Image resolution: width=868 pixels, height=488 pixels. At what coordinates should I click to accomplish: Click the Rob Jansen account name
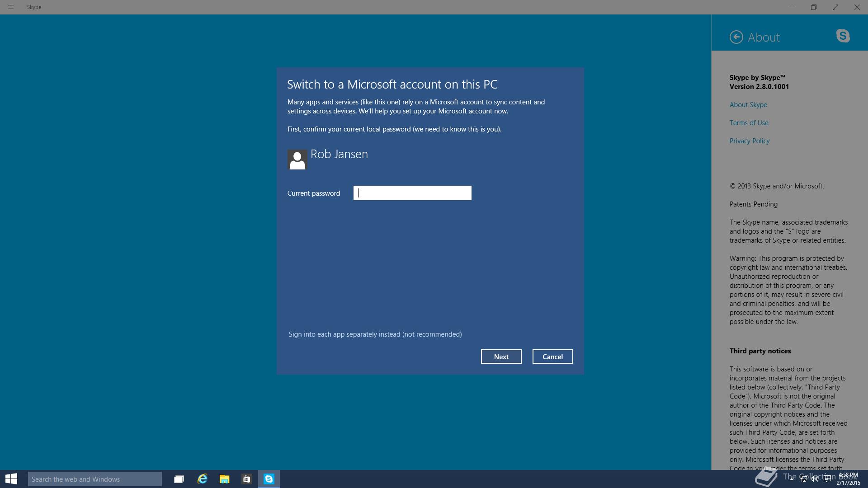pyautogui.click(x=339, y=154)
